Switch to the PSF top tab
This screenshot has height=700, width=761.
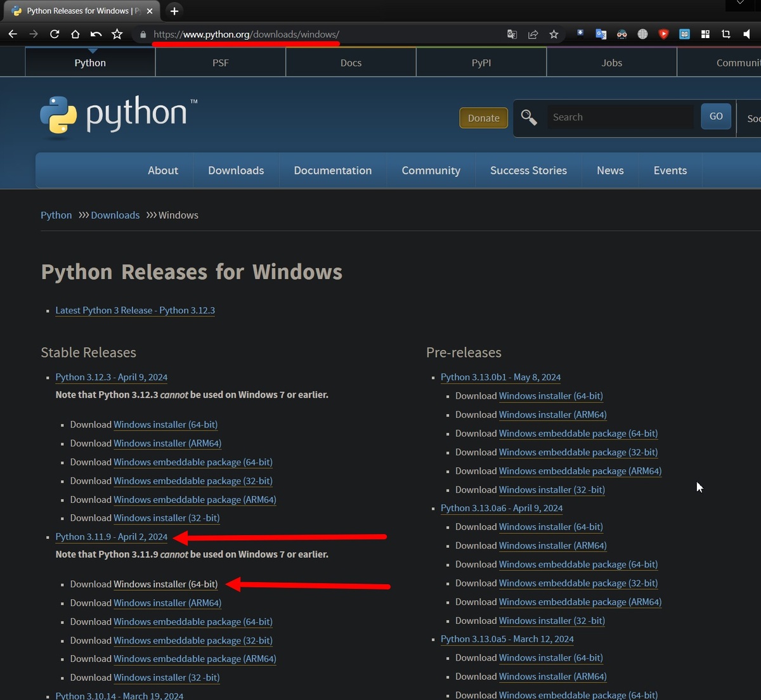coord(221,63)
